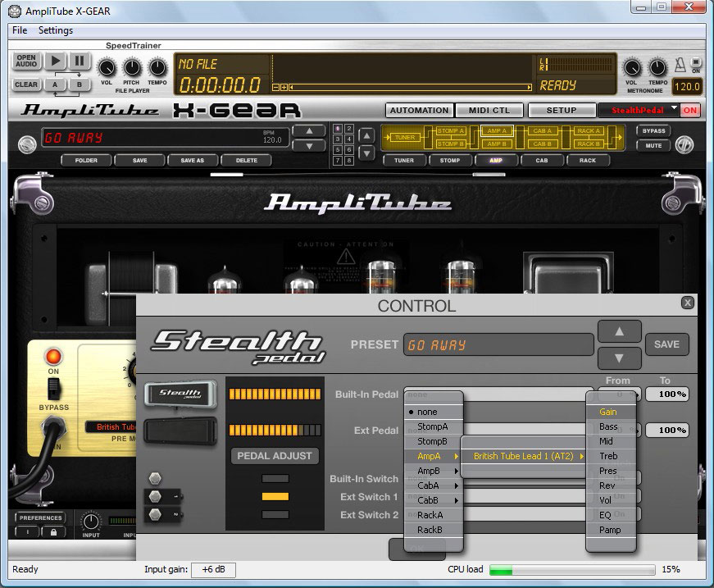Toggle the amp BYPASS switch
Screen dimensions: 714x588
tap(54, 389)
